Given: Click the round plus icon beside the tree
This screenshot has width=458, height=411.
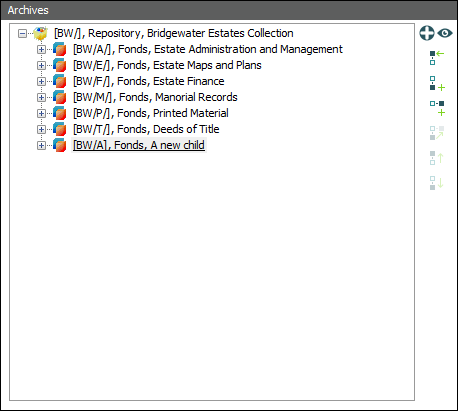Looking at the screenshot, I should pyautogui.click(x=427, y=33).
